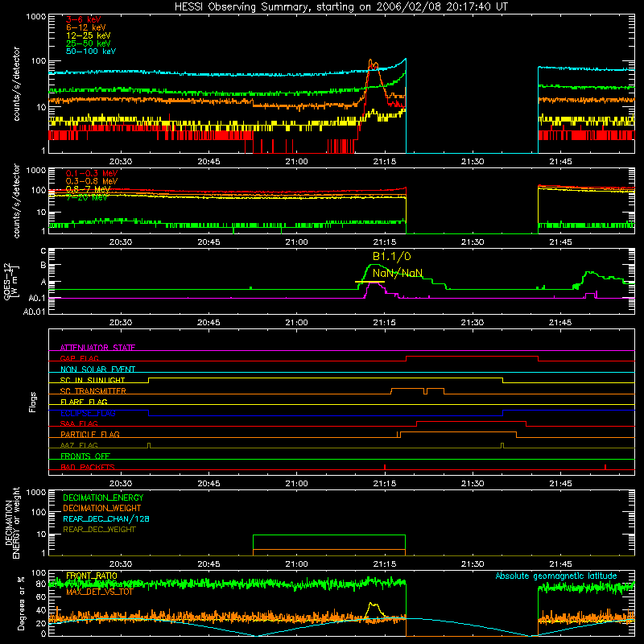Click counts/s/detector label of the MeV panel

(16, 200)
